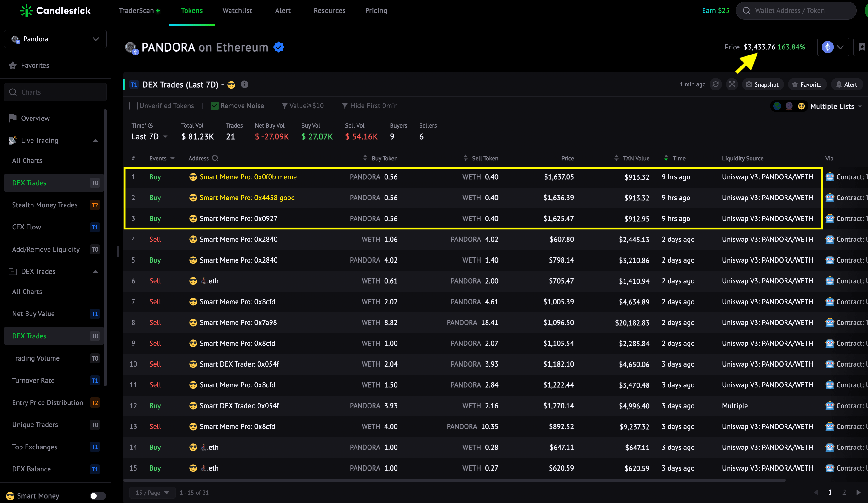The image size is (868, 503).
Task: Sort by Buy Token column arrows
Action: (365, 158)
